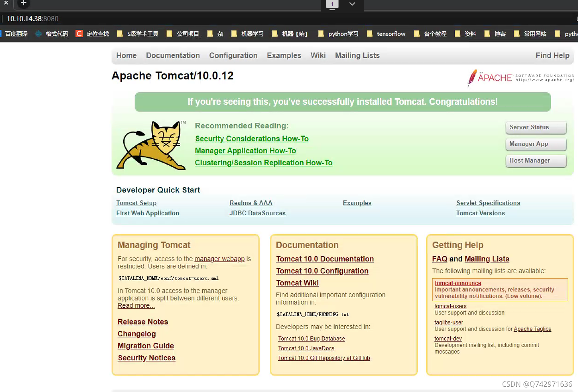Open Tomcat 10.0 Configuration link
This screenshot has width=578, height=392.
pos(322,271)
